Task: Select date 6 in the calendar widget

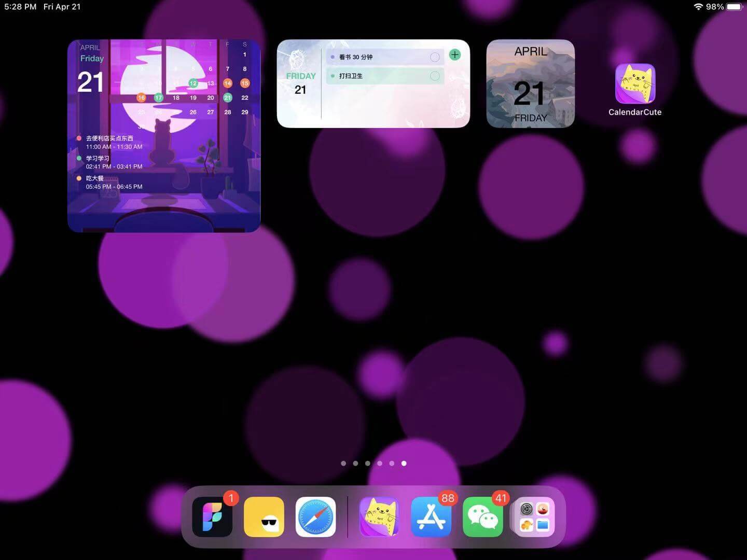Action: click(x=211, y=68)
